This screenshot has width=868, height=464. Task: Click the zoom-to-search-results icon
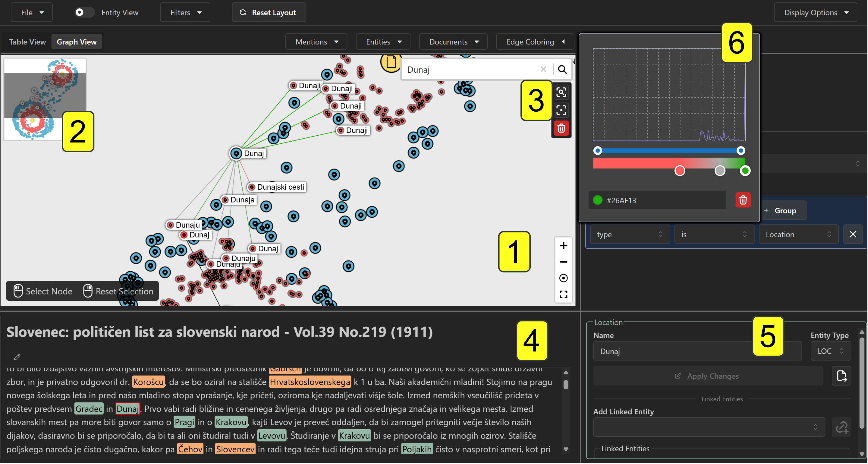tap(561, 92)
